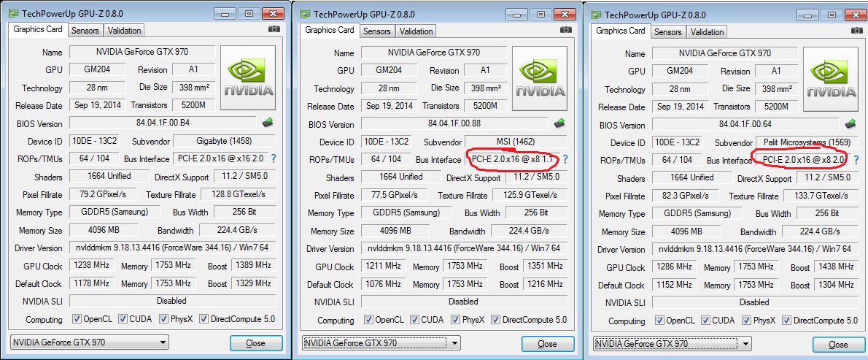
Task: Save BIOS chip icon next to 84.04.1F.00.88
Action: 559,123
